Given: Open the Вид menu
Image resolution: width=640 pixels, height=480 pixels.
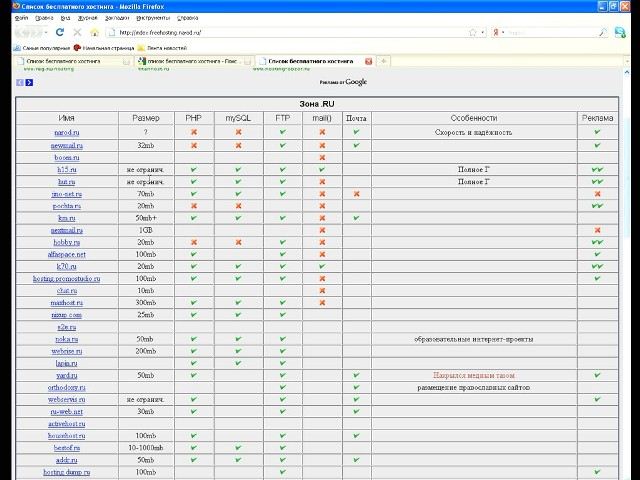Looking at the screenshot, I should 65,18.
